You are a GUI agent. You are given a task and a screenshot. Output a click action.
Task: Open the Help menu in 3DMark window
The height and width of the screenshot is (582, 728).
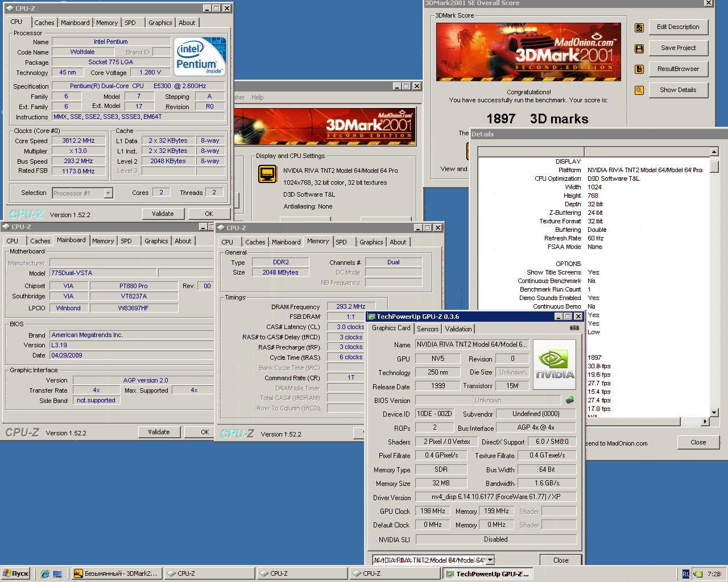click(257, 97)
